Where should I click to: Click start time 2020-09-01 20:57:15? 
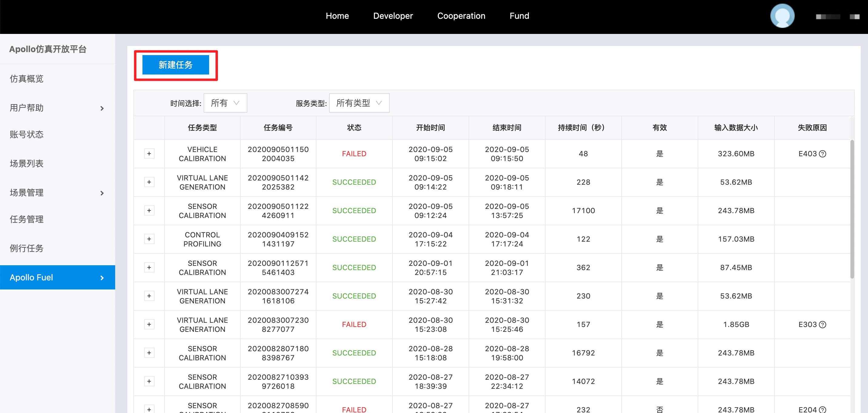[431, 268]
